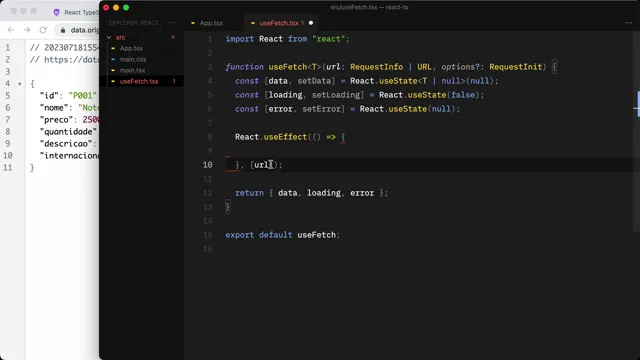This screenshot has width=640, height=360.
Task: Click the error count badge beside useFetch.tsx
Action: (174, 81)
